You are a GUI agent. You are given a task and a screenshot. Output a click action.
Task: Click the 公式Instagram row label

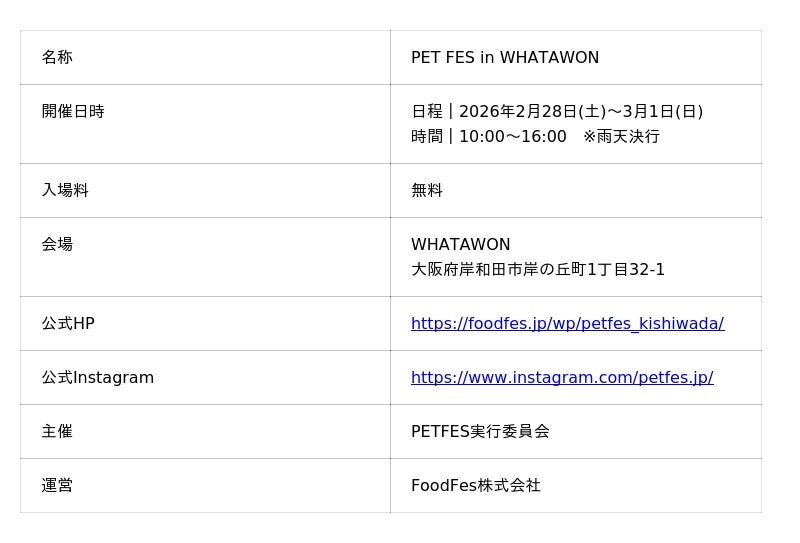coord(98,378)
